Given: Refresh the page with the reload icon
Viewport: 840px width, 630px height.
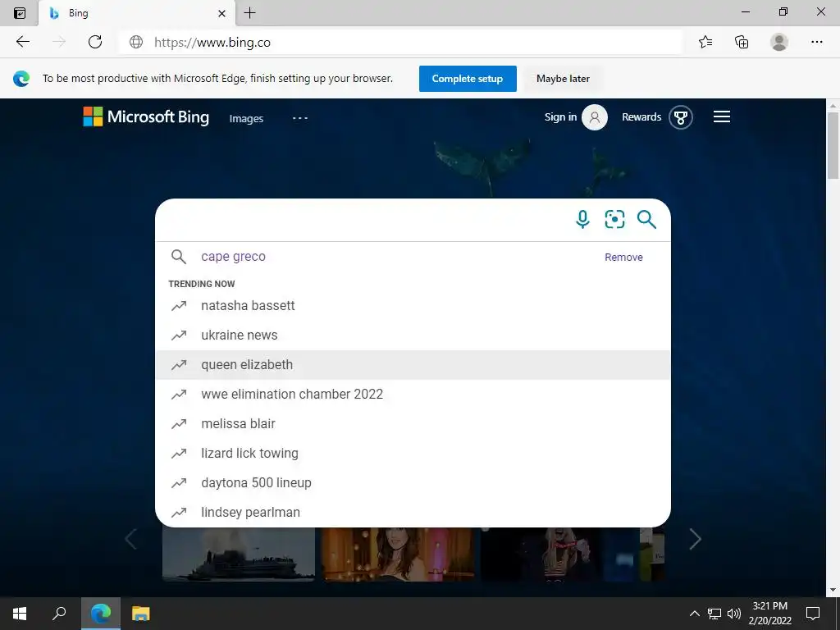Looking at the screenshot, I should pos(95,42).
